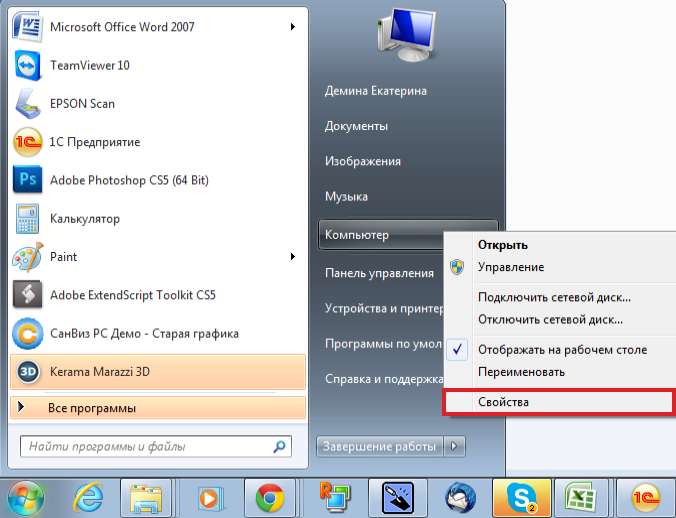This screenshot has height=518, width=676.
Task: Open Свойства from the context menu
Action: pos(558,403)
